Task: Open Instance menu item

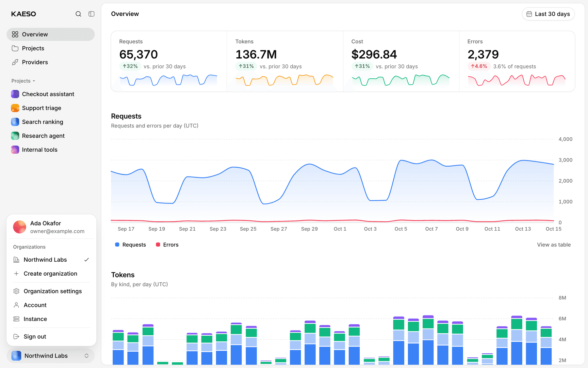Action: click(51, 319)
